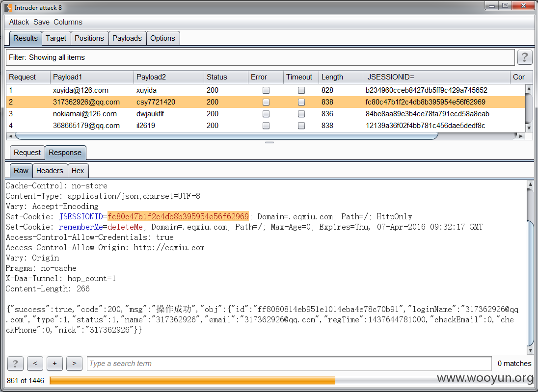Open the Attack menu
This screenshot has height=392, width=538.
pos(19,22)
